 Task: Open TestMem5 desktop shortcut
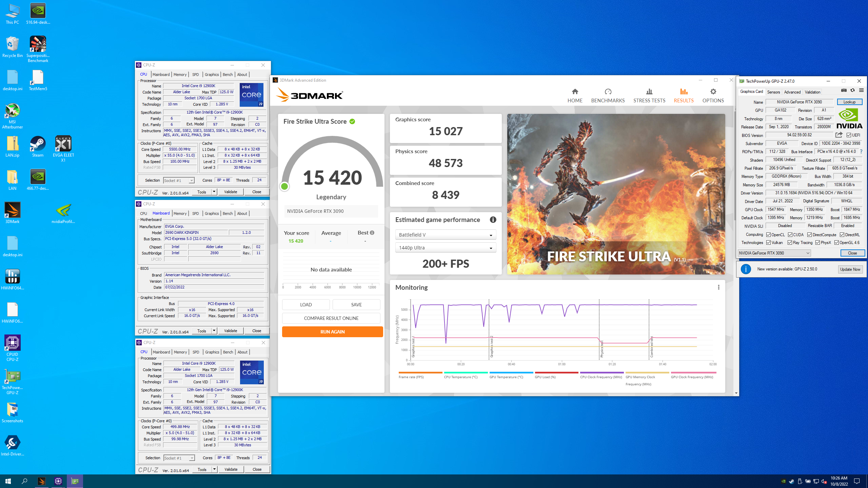(x=38, y=80)
